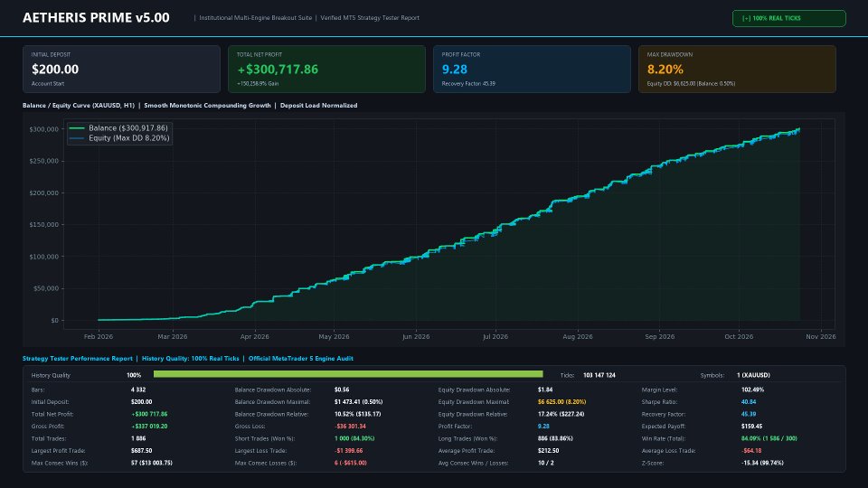Click the Total Trades value 1 886
The width and height of the screenshot is (868, 488).
point(138,438)
